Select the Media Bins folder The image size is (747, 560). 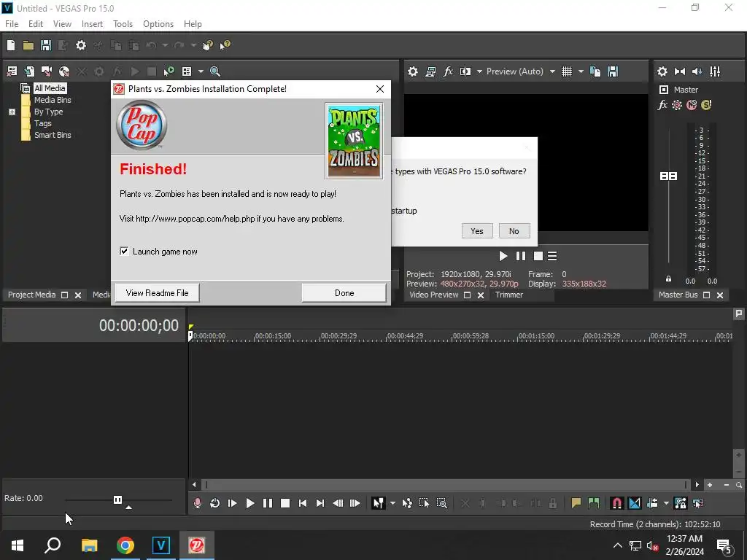click(53, 100)
